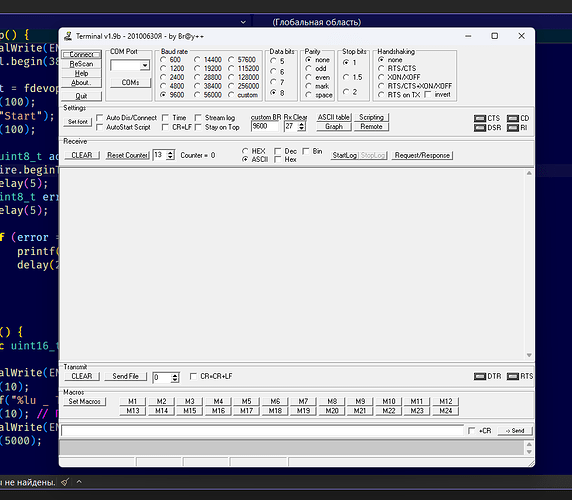Click the About.. button
Screen dimensions: 572x500
(81, 82)
